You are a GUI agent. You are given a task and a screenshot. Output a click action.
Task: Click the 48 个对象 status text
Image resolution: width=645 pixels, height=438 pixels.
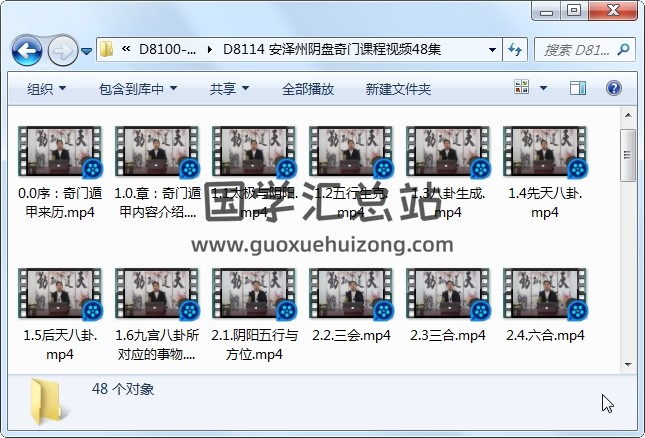(123, 389)
